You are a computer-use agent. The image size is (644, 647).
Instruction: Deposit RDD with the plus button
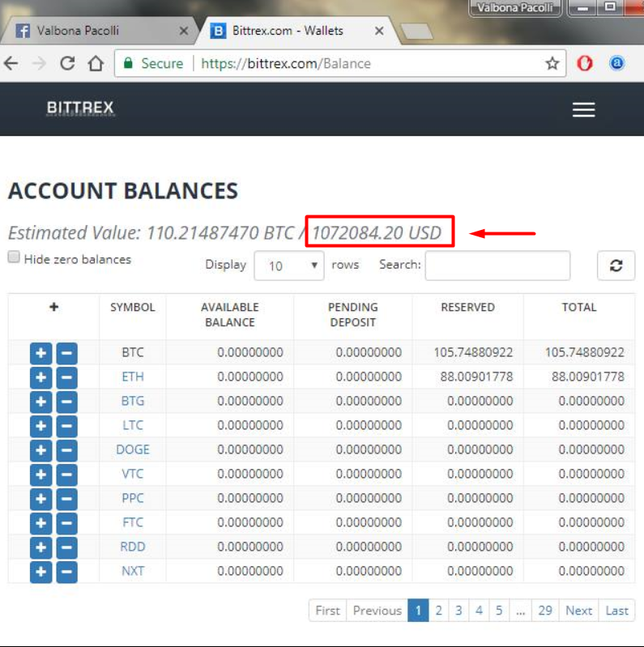(41, 547)
